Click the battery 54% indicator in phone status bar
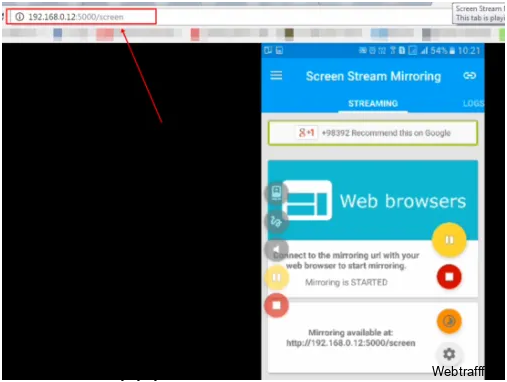Image resolution: width=507 pixels, height=382 pixels. (x=442, y=51)
